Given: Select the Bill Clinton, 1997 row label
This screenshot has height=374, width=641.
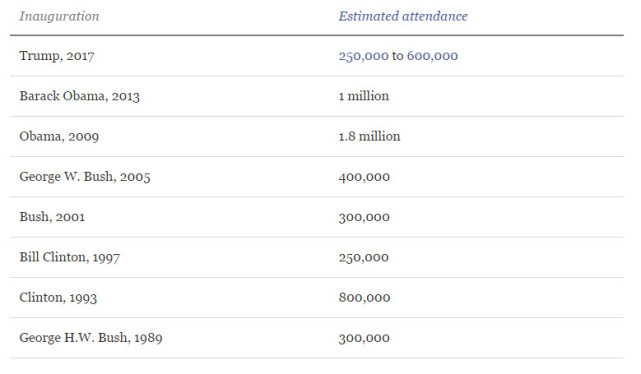Looking at the screenshot, I should [69, 258].
